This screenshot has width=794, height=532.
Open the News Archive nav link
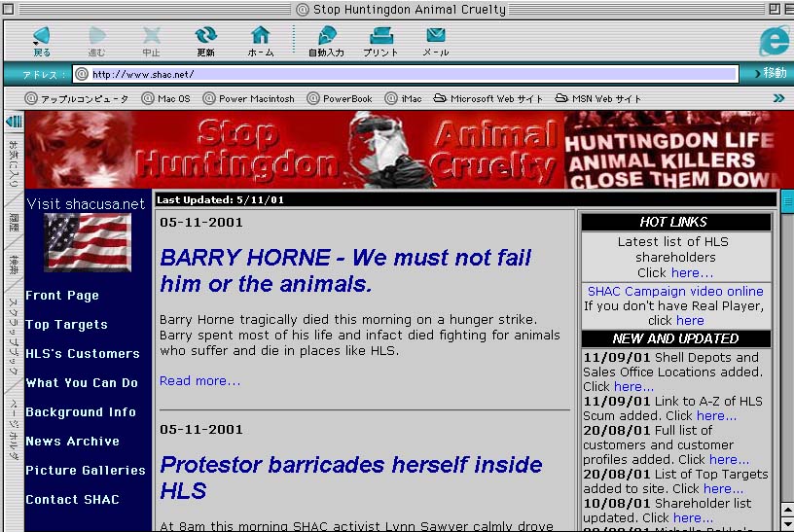(x=72, y=441)
